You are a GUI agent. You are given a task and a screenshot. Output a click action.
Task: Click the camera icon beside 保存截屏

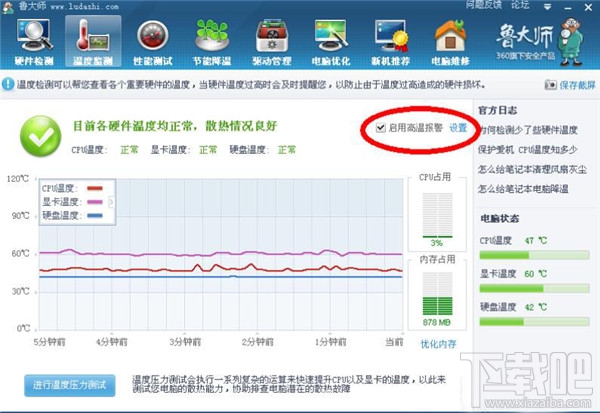coord(550,85)
